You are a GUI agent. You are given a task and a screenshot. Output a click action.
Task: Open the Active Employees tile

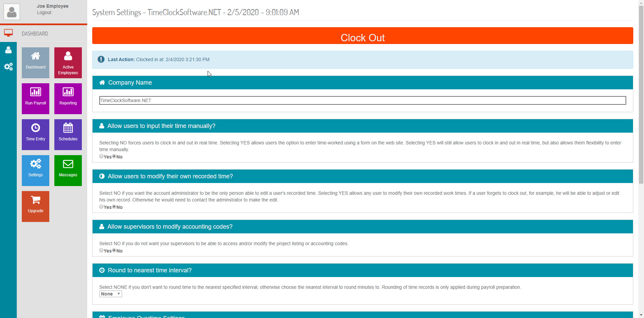tap(68, 63)
